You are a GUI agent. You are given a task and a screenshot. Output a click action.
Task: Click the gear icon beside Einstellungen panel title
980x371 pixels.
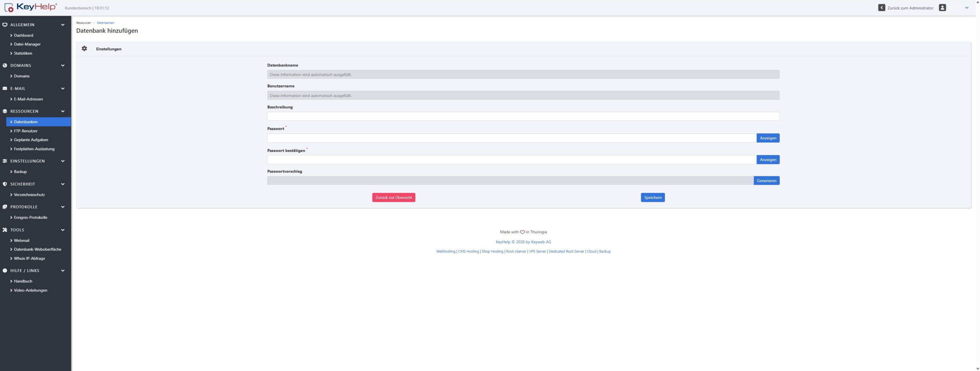[x=84, y=49]
